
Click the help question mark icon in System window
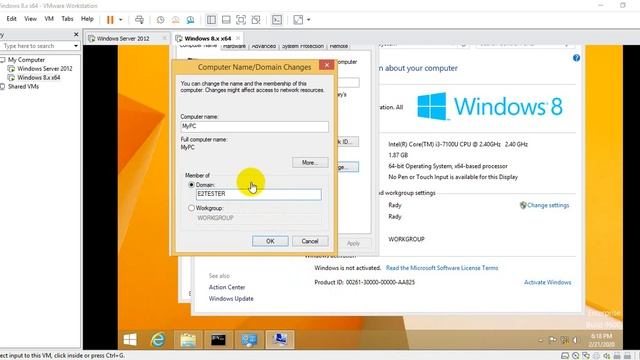click(x=576, y=58)
